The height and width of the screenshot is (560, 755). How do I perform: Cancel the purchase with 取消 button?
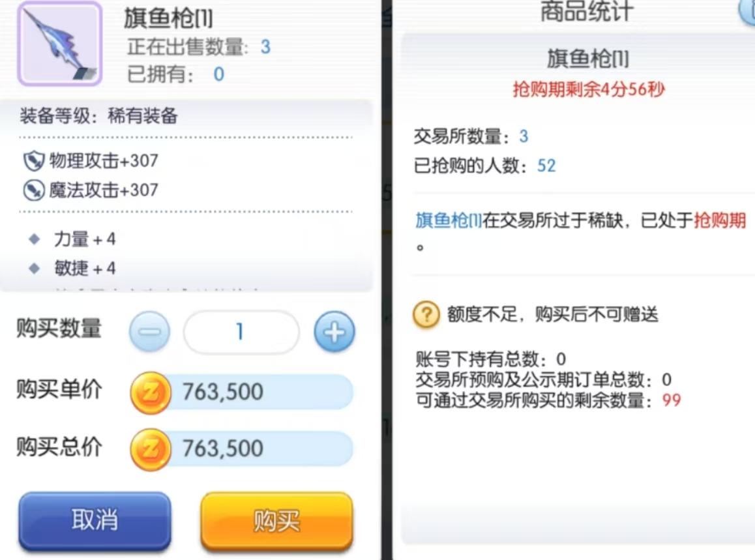pyautogui.click(x=95, y=521)
